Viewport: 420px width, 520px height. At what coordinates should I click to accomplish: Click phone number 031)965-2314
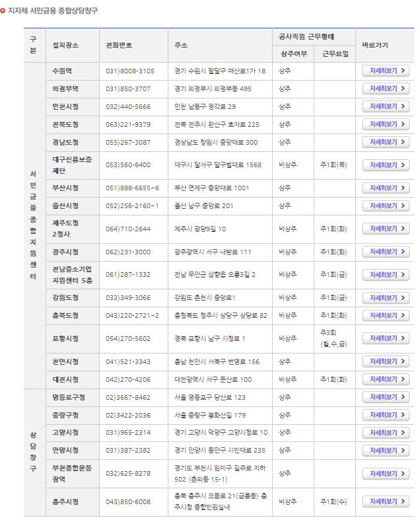(128, 433)
